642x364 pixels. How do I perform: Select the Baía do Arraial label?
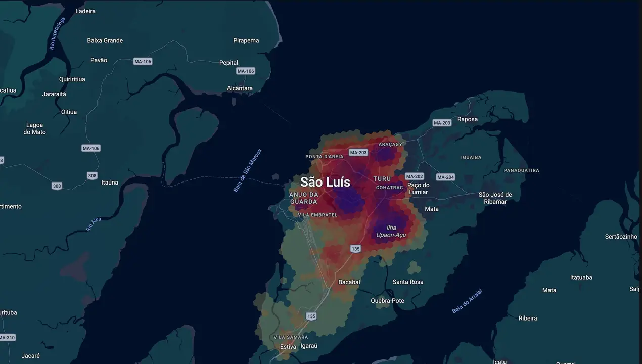[467, 301]
